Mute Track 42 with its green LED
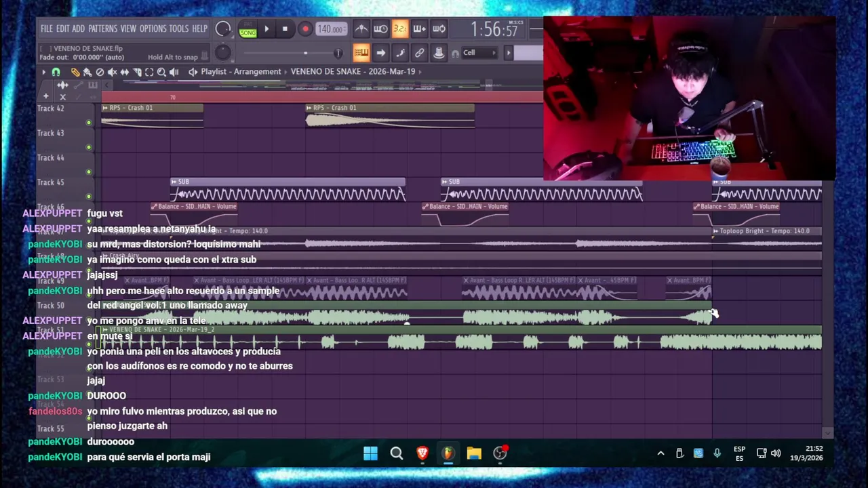The height and width of the screenshot is (488, 868). click(88, 123)
